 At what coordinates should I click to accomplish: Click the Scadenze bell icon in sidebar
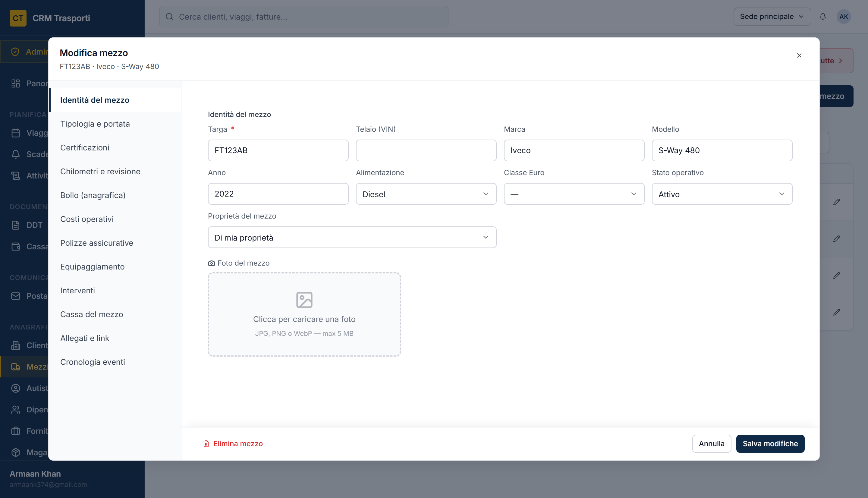tap(16, 154)
